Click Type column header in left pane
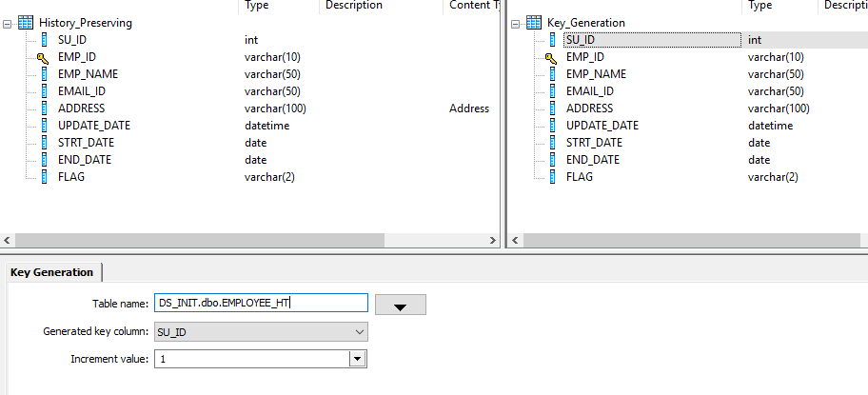Viewport: 868px width, 395px height. coord(257,5)
